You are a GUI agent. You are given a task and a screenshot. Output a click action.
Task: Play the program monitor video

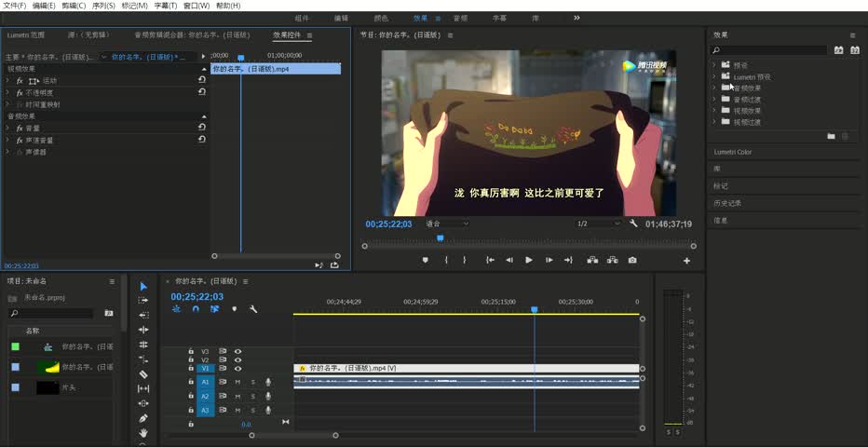(x=529, y=260)
